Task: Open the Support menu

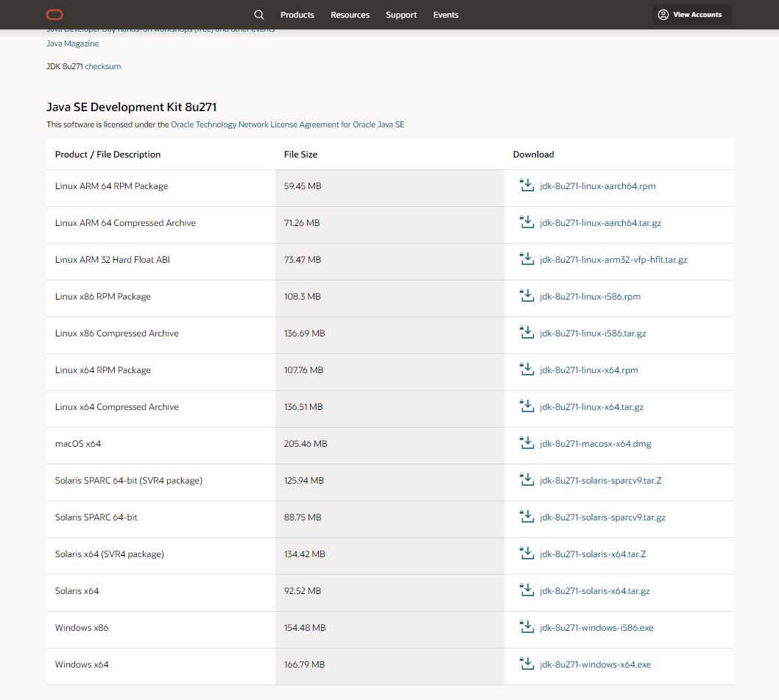Action: point(401,15)
